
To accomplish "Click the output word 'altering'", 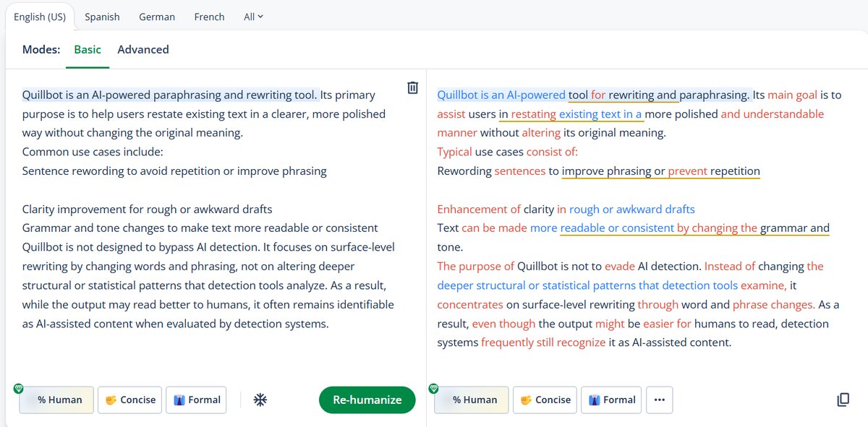I will click(x=540, y=133).
